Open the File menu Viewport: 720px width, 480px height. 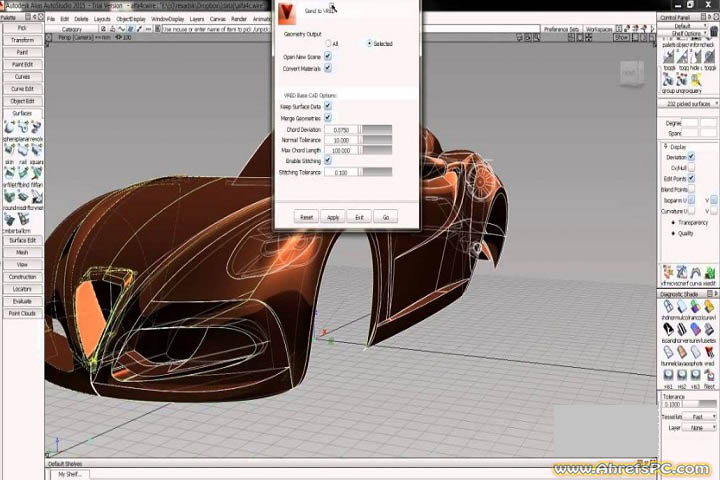pyautogui.click(x=51, y=19)
